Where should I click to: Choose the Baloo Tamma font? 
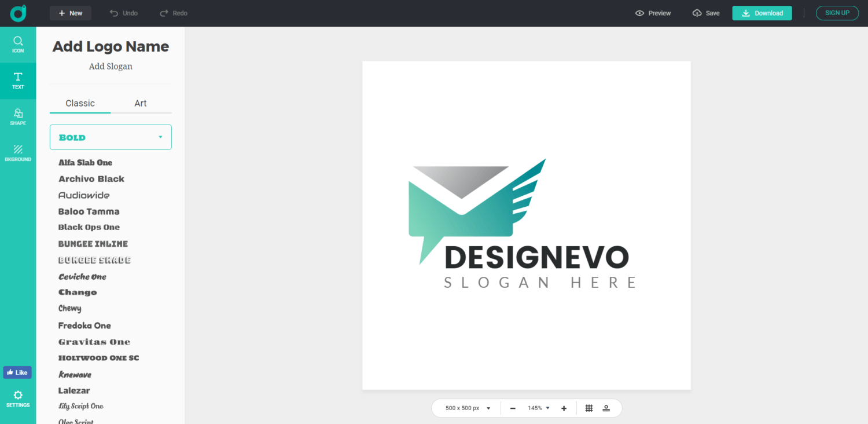click(x=89, y=211)
